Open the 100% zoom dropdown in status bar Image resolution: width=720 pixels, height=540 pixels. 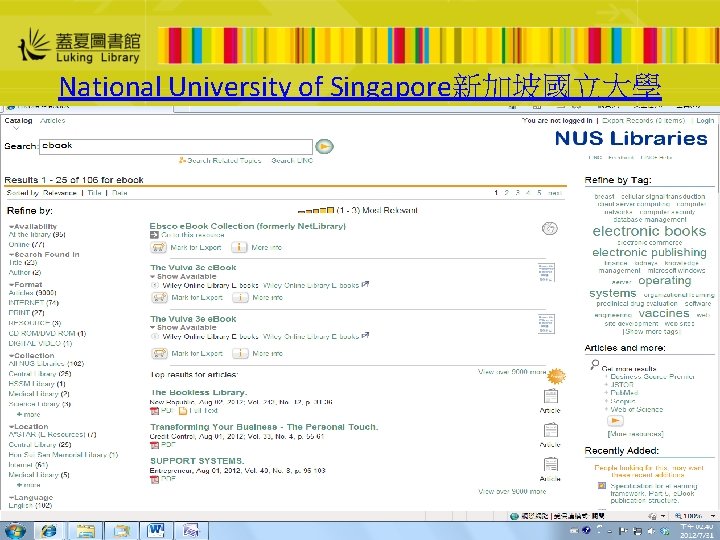coord(712,516)
